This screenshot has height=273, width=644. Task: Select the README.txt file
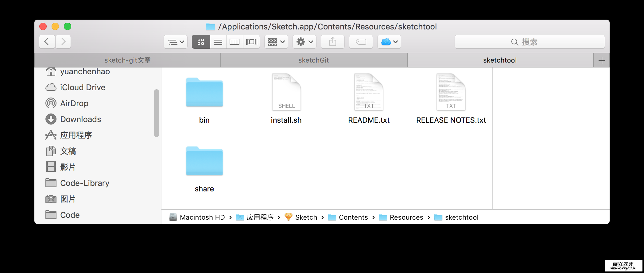369,93
